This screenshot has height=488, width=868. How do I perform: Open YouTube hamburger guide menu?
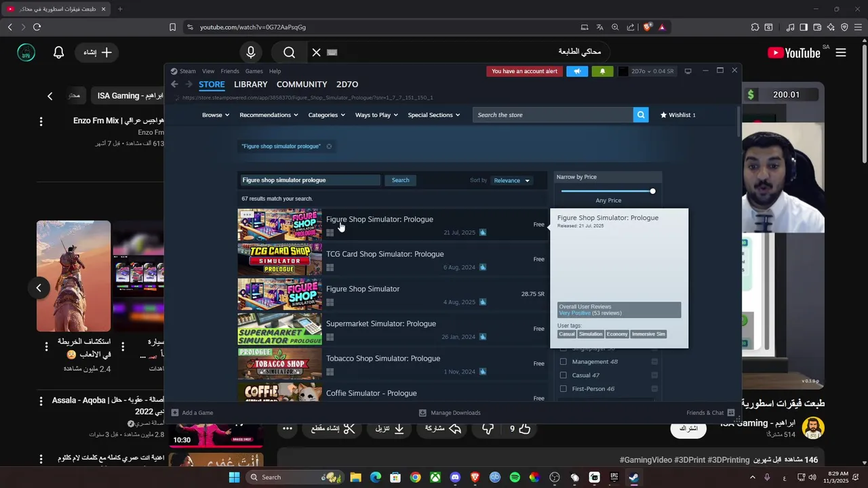pos(841,52)
